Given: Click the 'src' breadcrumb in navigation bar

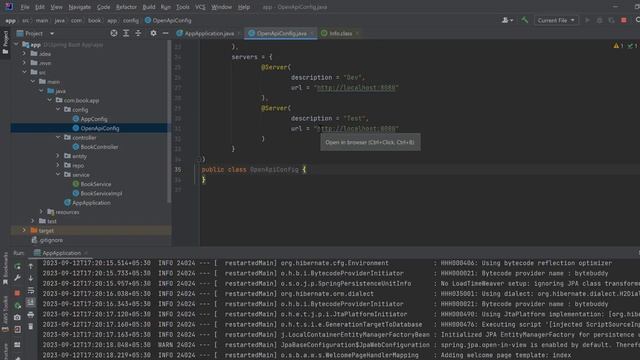Looking at the screenshot, I should [25, 20].
